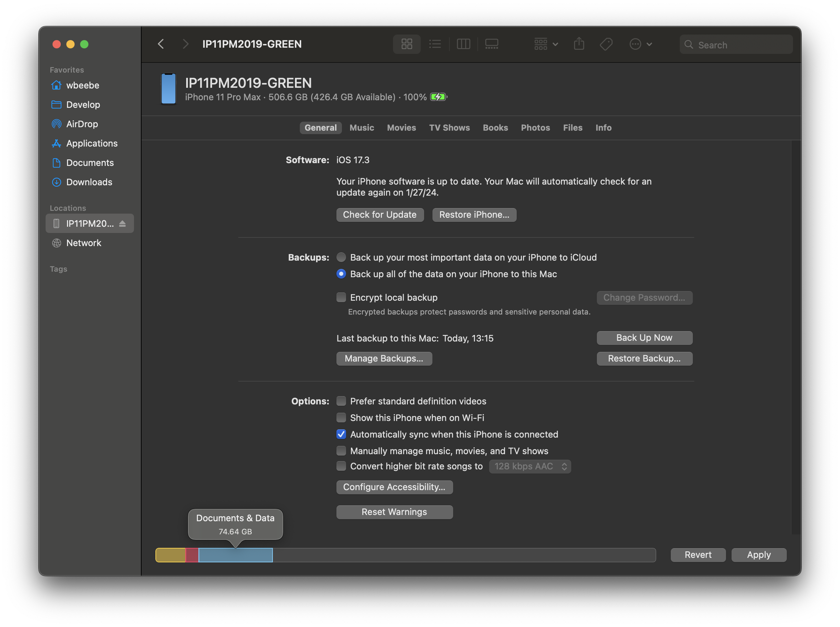Image resolution: width=840 pixels, height=627 pixels.
Task: Enable Convert higher bit rate songs
Action: 341,466
